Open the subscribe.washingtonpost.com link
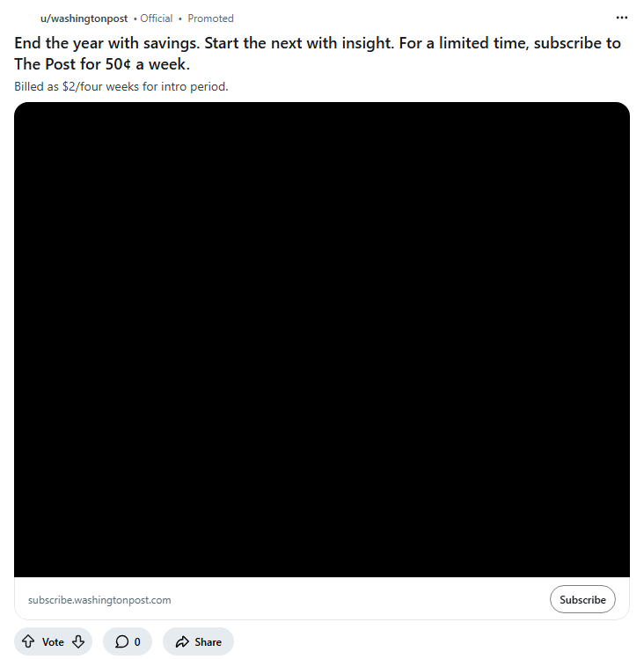The image size is (644, 659). (99, 600)
